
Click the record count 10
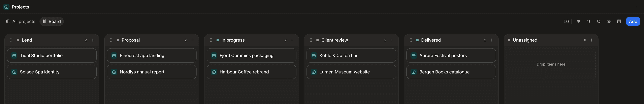click(566, 21)
